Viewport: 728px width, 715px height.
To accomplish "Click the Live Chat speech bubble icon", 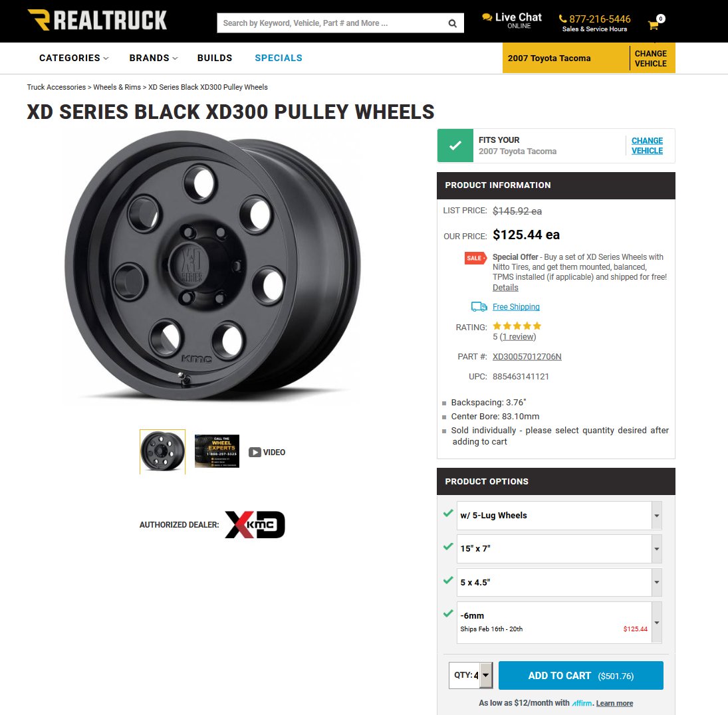I will (487, 17).
